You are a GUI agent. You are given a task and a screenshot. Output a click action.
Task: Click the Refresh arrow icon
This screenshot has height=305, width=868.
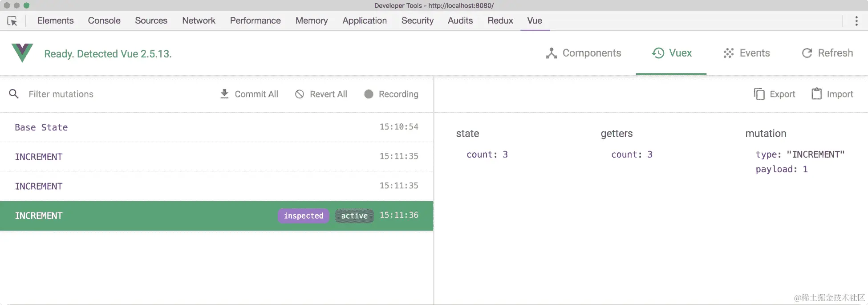tap(807, 53)
